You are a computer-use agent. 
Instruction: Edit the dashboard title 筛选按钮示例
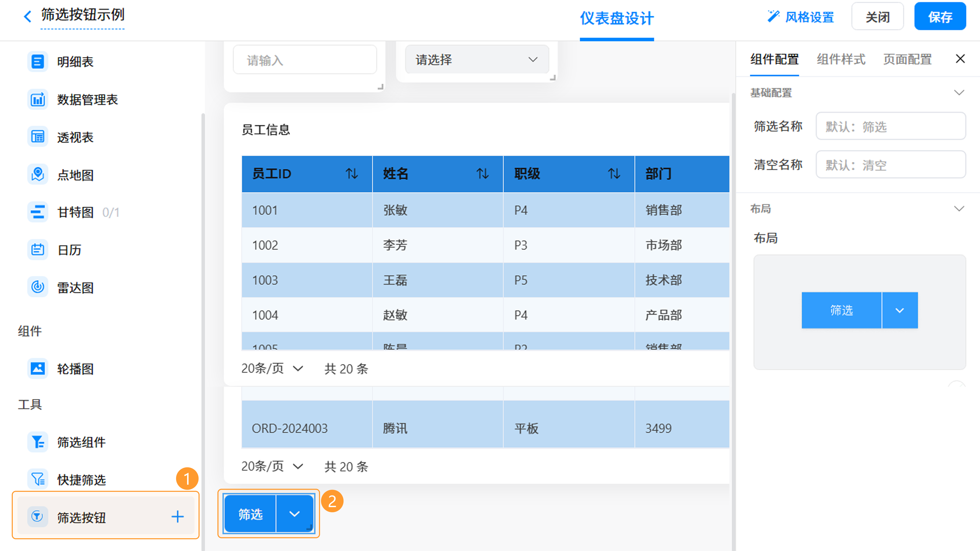pos(82,15)
